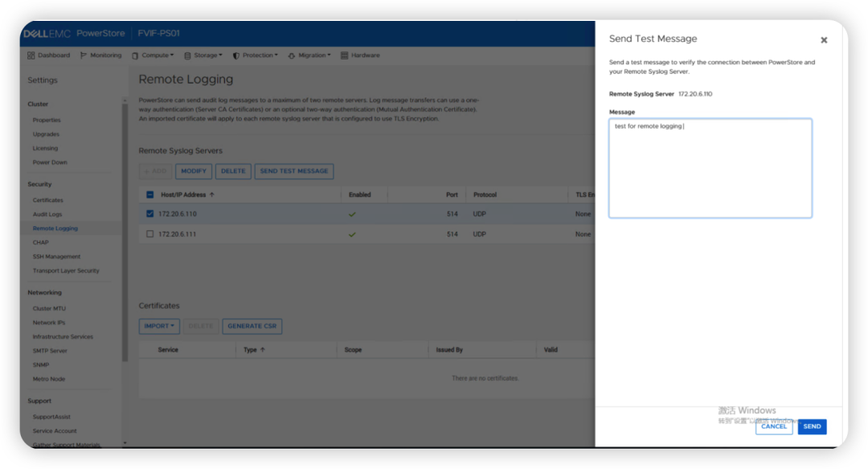Click the DELETE button under Remote Syslog Servers
The height and width of the screenshot is (469, 868).
click(x=233, y=171)
